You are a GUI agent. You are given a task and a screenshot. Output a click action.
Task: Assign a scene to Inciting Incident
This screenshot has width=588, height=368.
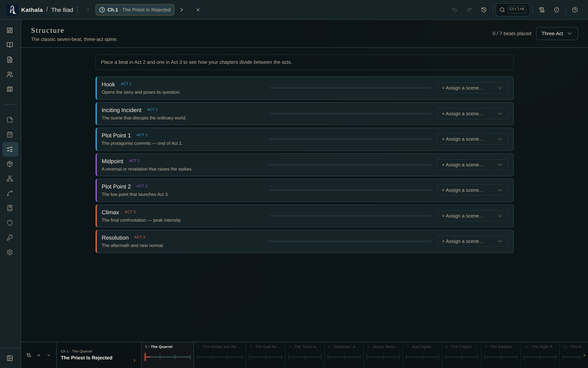coord(472,114)
